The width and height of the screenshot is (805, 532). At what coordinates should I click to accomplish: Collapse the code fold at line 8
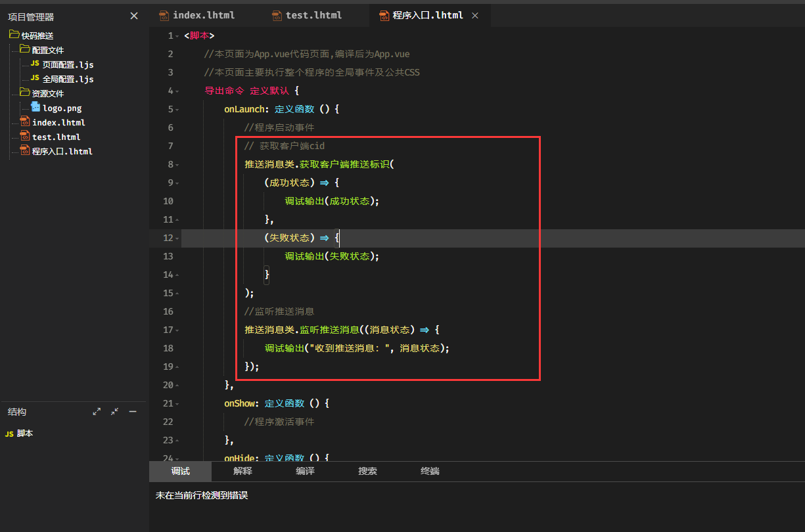coord(177,164)
